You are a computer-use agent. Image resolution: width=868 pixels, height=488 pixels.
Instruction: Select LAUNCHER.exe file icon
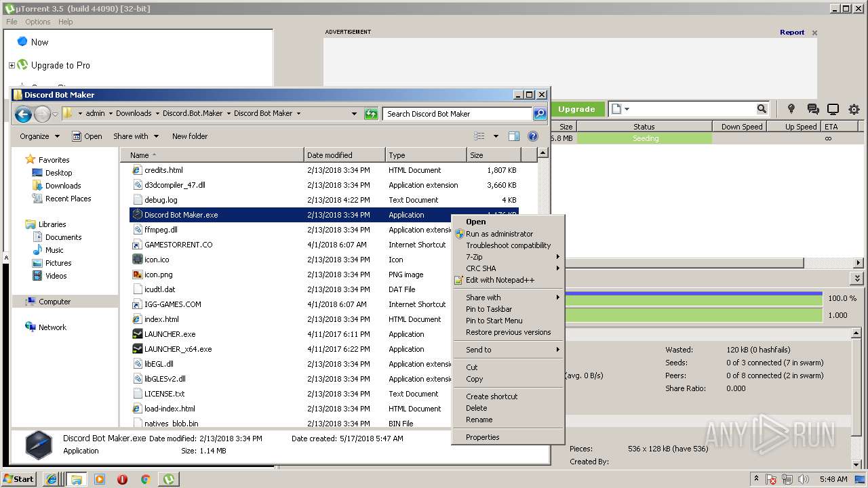(137, 334)
